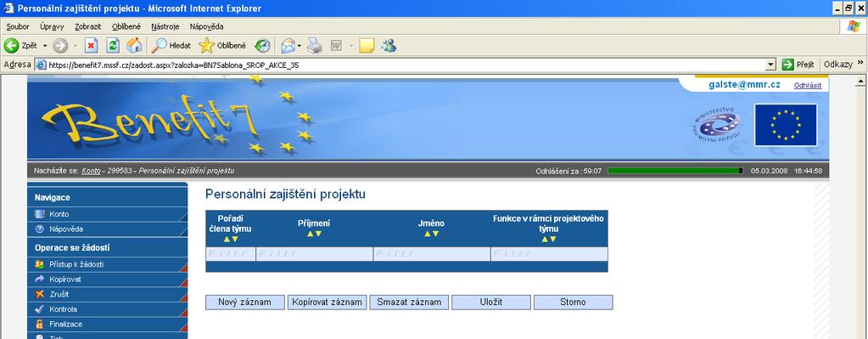Sort Příjmení column ascending arrow
The width and height of the screenshot is (868, 339).
pyautogui.click(x=310, y=234)
